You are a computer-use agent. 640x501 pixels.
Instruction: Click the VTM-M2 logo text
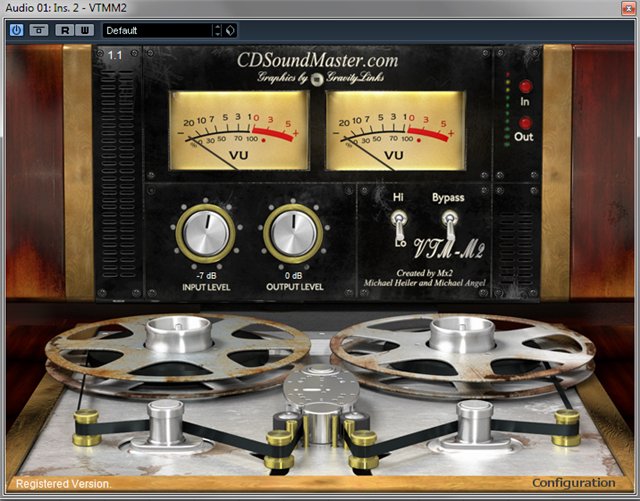[x=449, y=249]
